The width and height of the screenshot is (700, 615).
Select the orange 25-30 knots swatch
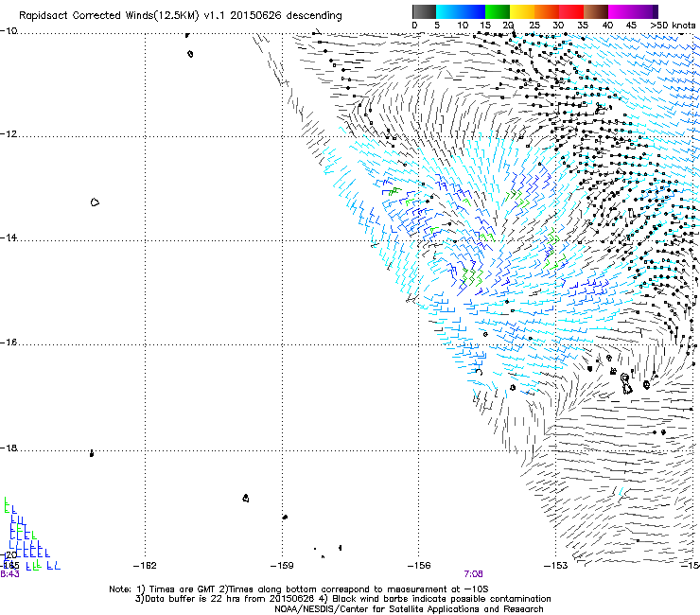click(547, 11)
